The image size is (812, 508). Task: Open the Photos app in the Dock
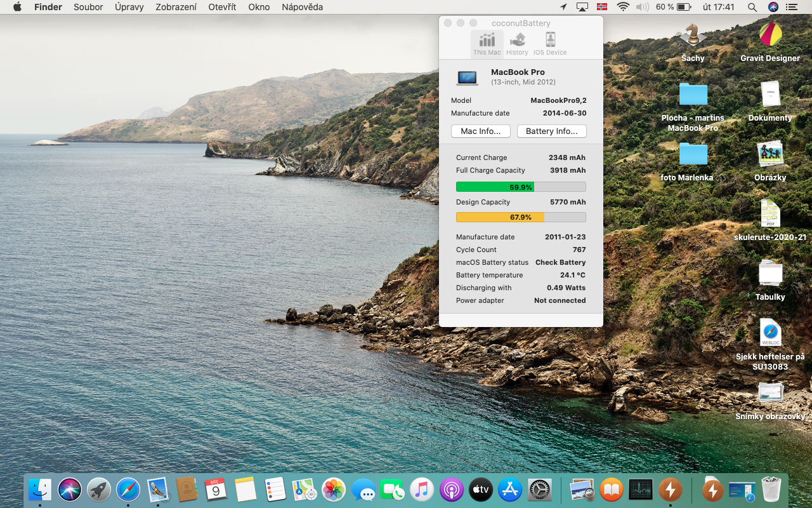click(x=334, y=490)
